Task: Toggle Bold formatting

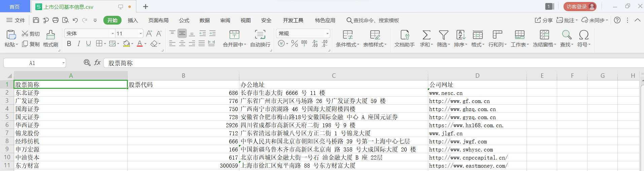Action: [69, 43]
